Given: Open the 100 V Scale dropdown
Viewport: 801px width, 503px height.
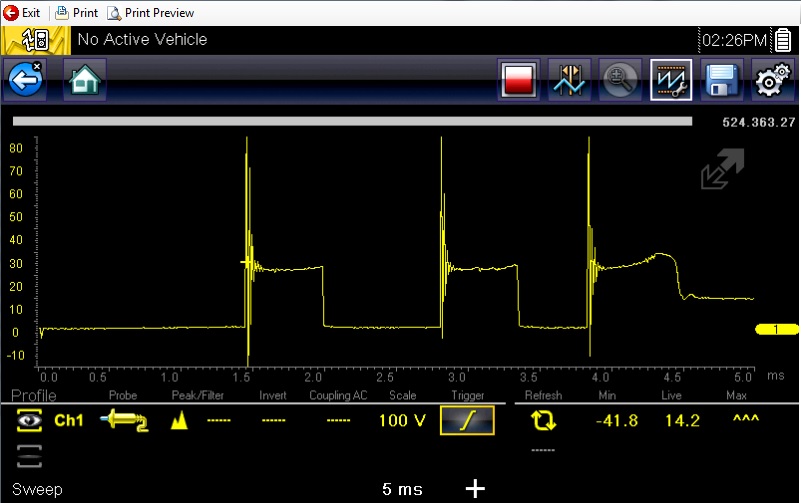Looking at the screenshot, I should 401,421.
